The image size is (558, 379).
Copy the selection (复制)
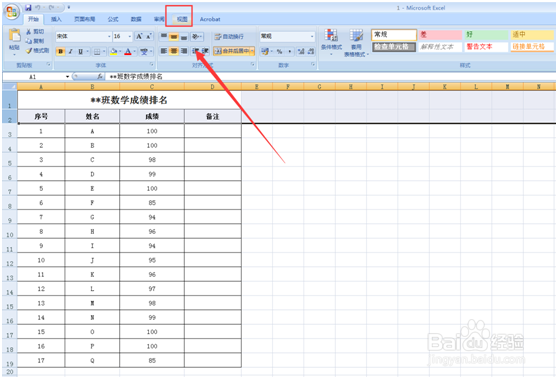pyautogui.click(x=35, y=41)
